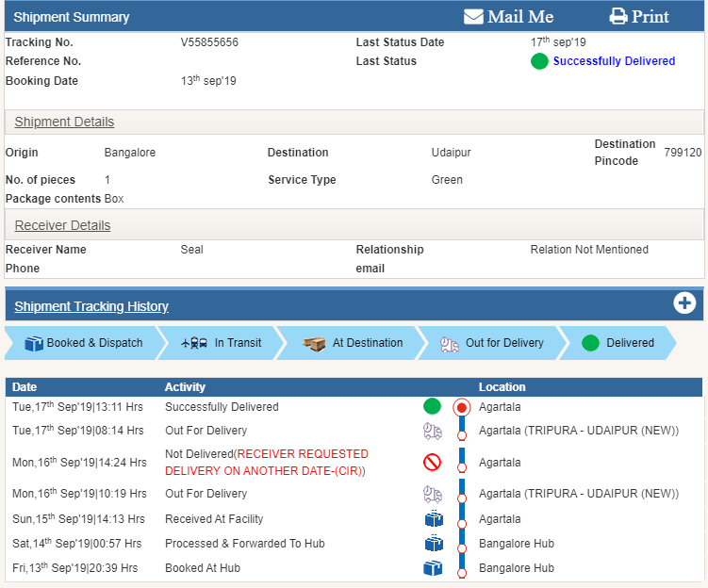Image resolution: width=708 pixels, height=588 pixels.
Task: Click the Booked At Hub package icon
Action: (433, 568)
